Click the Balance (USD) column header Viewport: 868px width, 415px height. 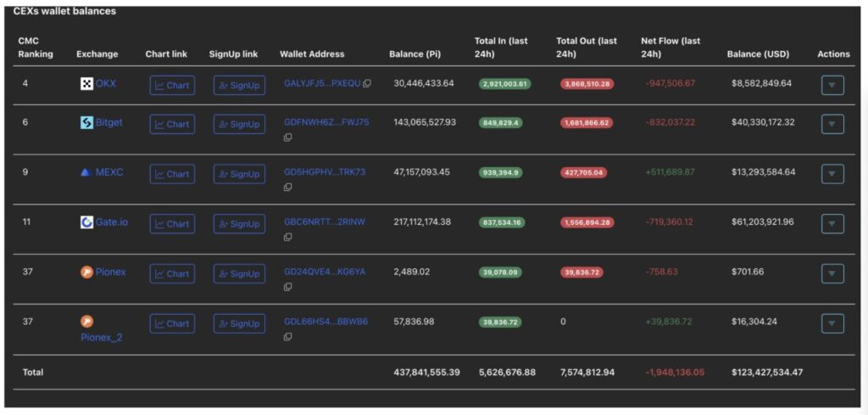(x=758, y=54)
